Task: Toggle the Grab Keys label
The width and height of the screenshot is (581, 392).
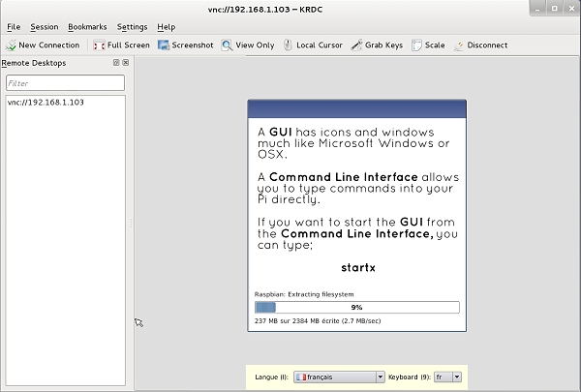Action: click(x=383, y=45)
